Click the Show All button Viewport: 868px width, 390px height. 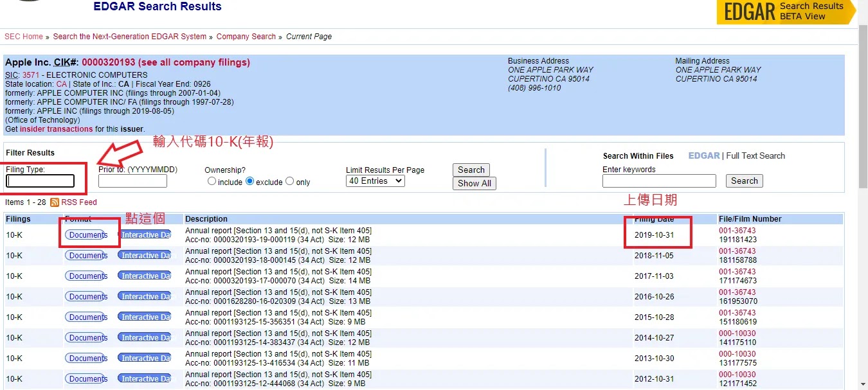(475, 183)
